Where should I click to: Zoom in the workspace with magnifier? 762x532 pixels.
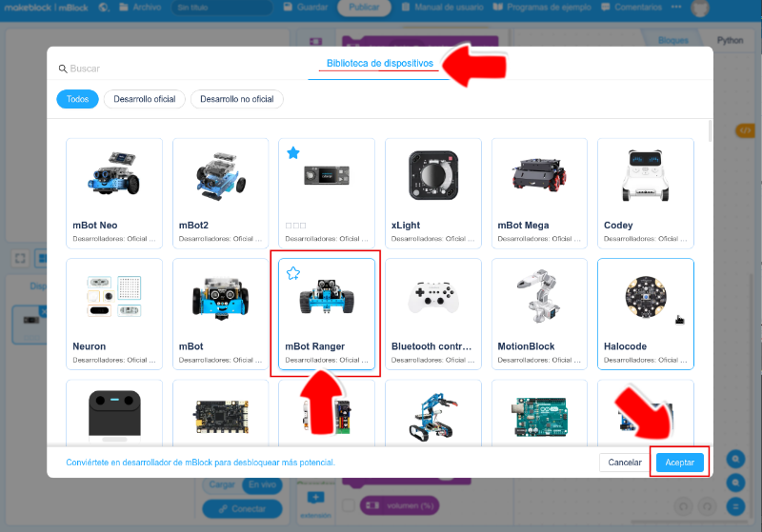[x=735, y=459]
